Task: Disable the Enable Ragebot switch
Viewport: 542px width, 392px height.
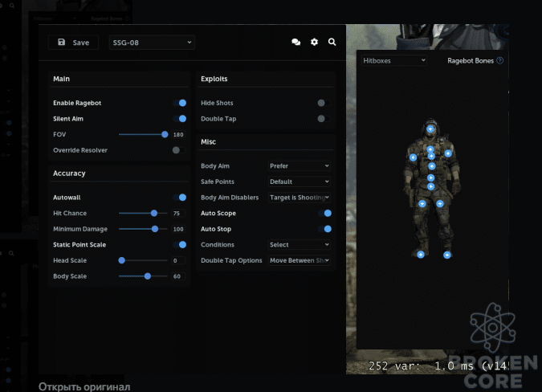Action: [180, 103]
